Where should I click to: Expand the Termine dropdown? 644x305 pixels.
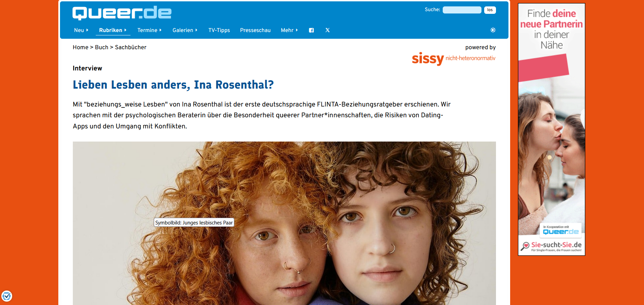(149, 30)
